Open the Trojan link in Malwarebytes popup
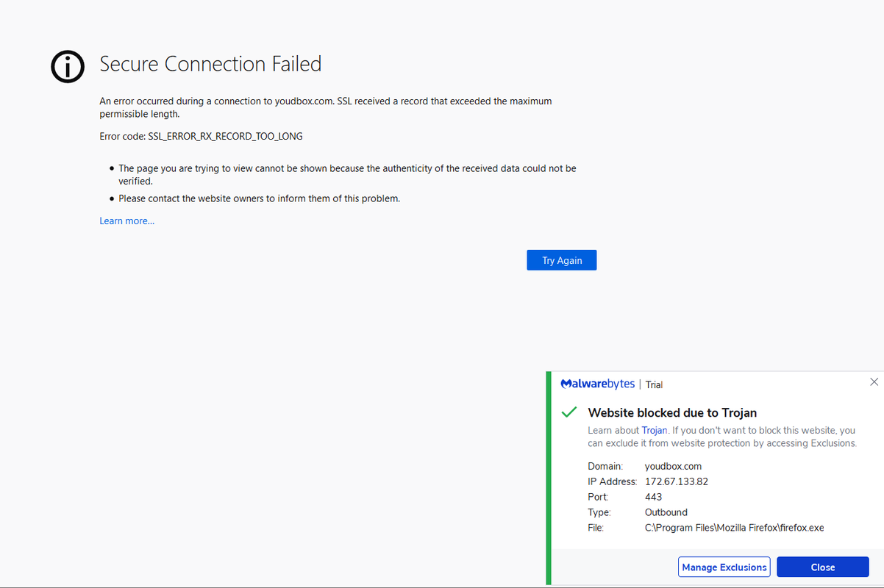The height and width of the screenshot is (588, 884). (655, 430)
